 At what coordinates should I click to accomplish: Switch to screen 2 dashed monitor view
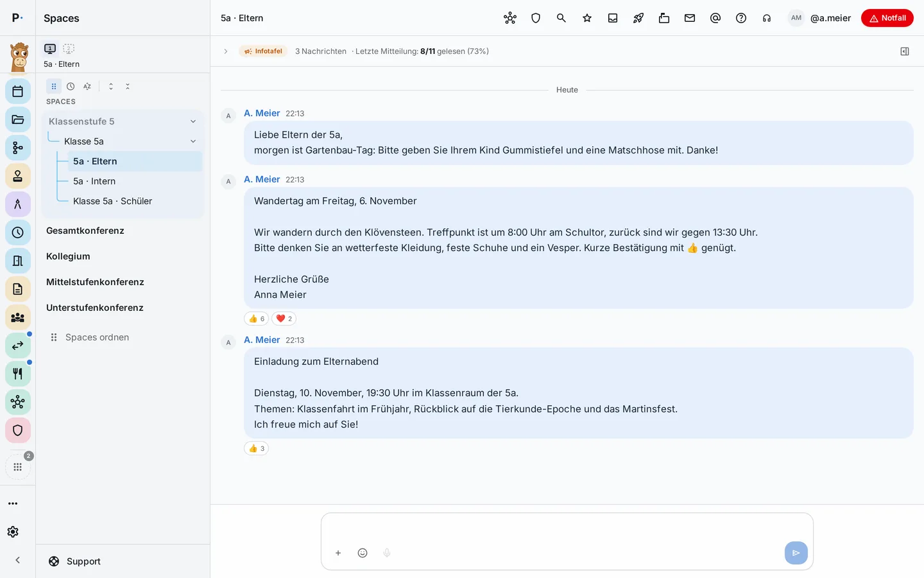coord(69,48)
